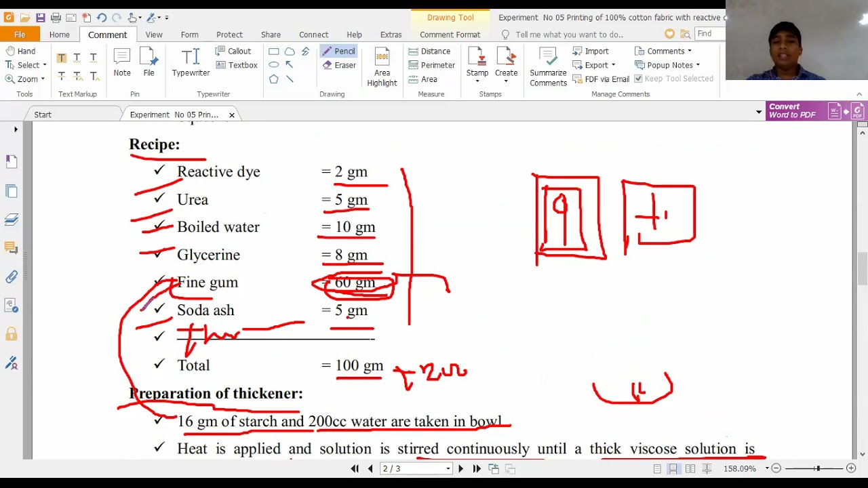Choose the Rectangle drawing shape
Screen dimensions: 868x488
click(x=273, y=52)
